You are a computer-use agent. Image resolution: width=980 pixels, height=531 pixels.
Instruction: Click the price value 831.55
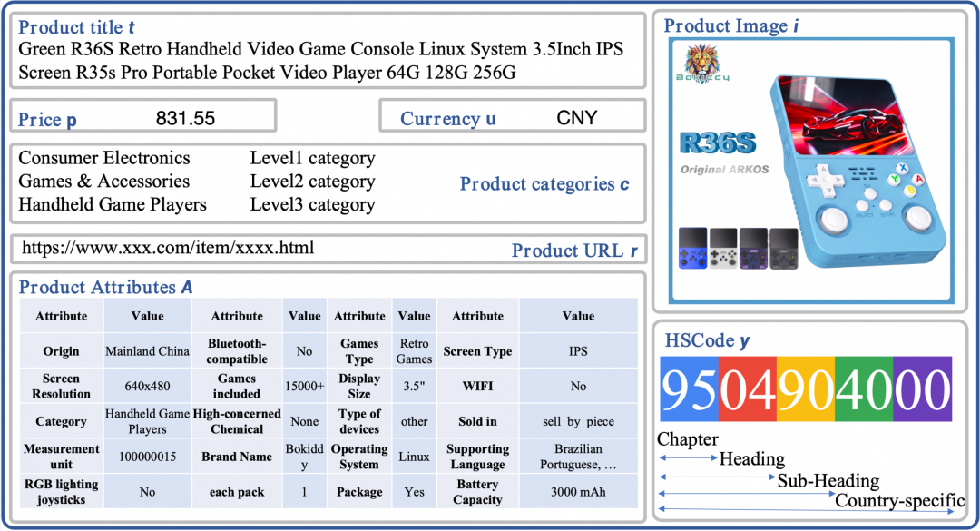185,118
